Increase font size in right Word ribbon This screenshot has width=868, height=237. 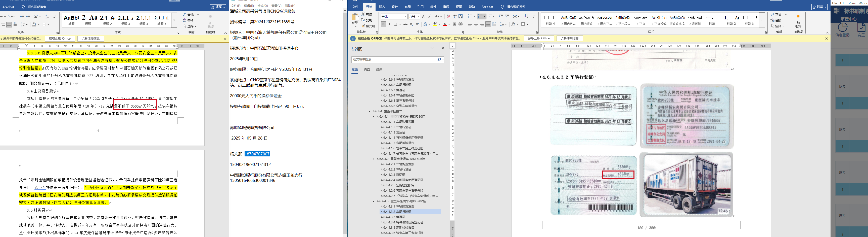point(424,16)
